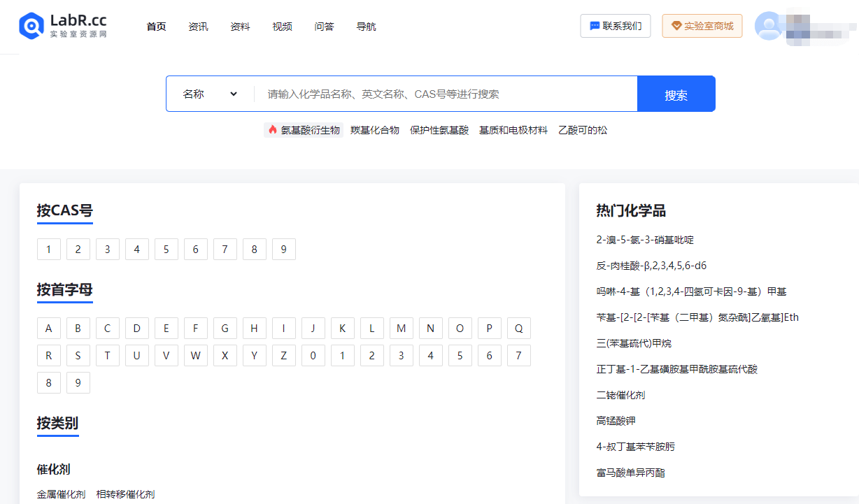Screen dimensions: 859x504
Task: Browse chemicals by letter W
Action: [x=196, y=356]
